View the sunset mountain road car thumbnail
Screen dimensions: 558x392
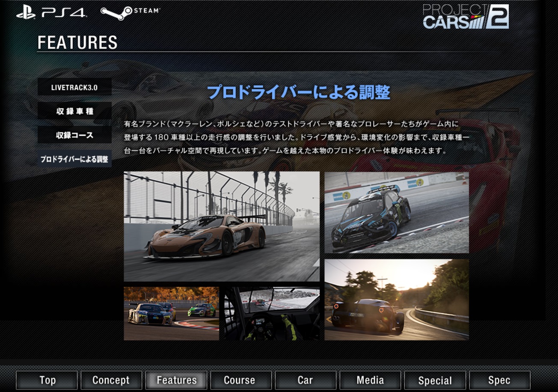click(397, 300)
